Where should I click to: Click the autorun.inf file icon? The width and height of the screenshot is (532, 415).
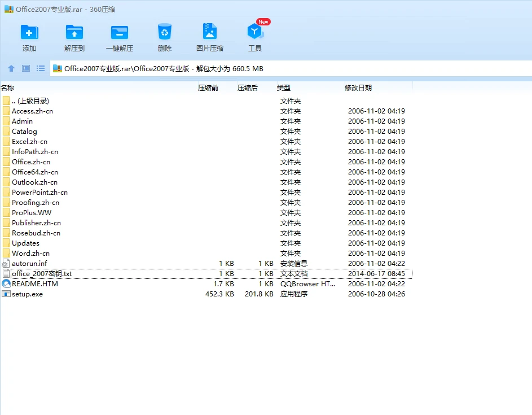click(x=6, y=264)
